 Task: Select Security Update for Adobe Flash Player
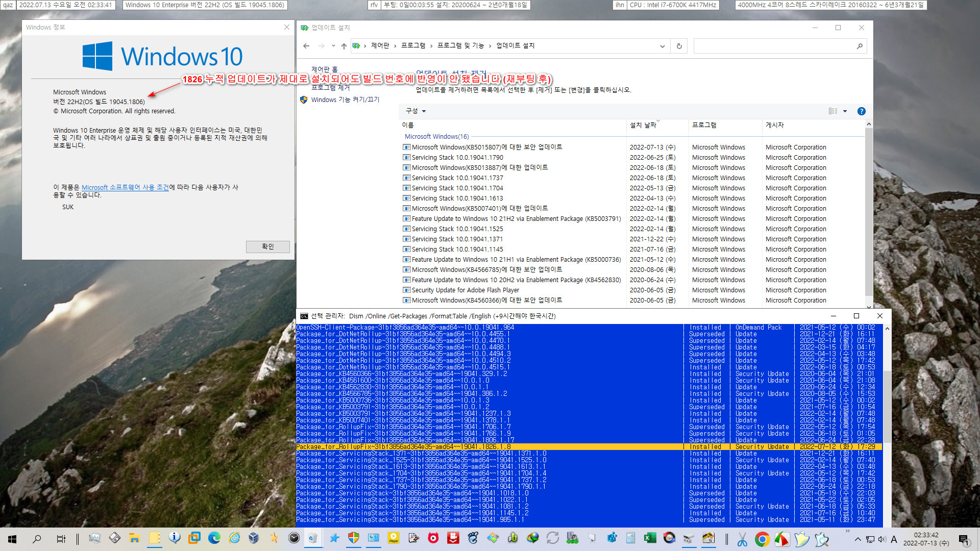[633, 290]
